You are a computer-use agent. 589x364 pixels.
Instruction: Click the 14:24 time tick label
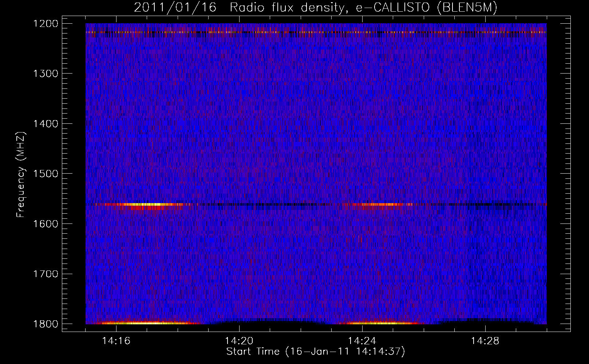pyautogui.click(x=362, y=341)
